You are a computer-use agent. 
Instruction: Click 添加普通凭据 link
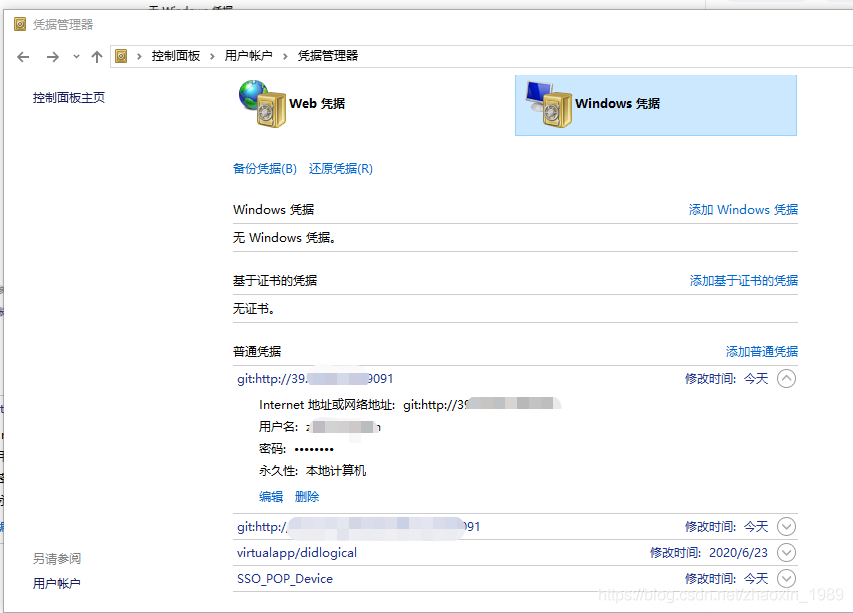(x=762, y=351)
